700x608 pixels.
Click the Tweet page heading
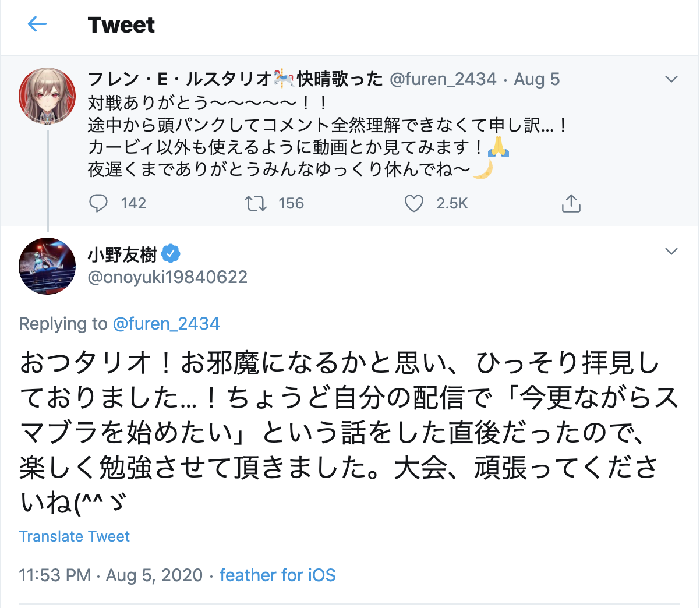121,25
